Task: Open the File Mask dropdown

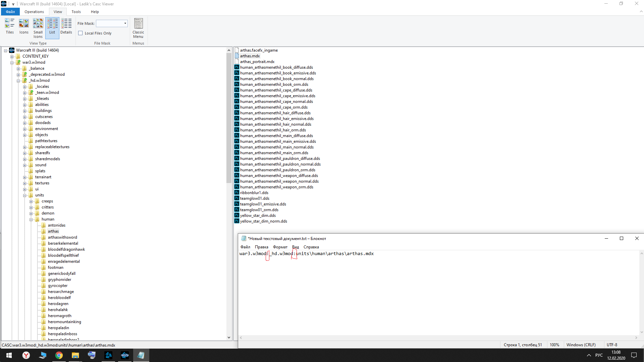Action: (125, 23)
